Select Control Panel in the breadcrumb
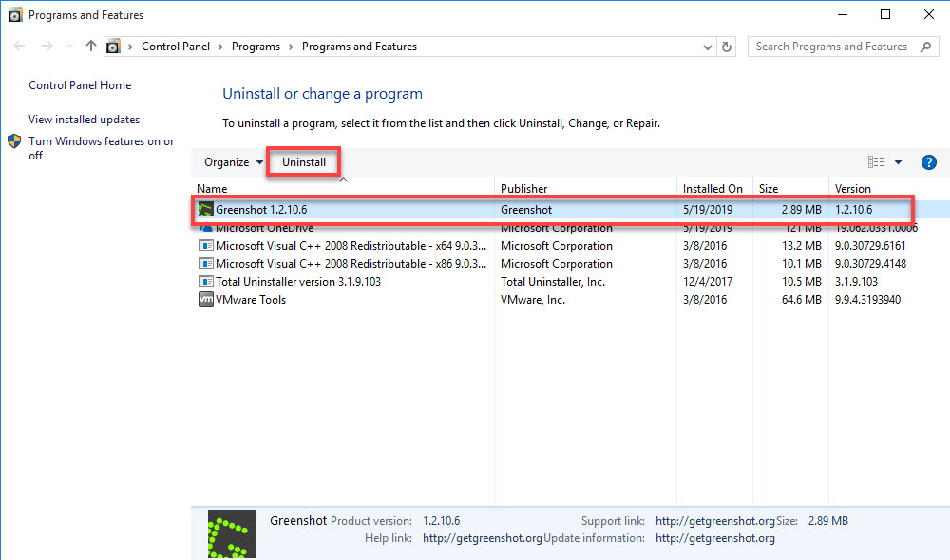 (176, 47)
